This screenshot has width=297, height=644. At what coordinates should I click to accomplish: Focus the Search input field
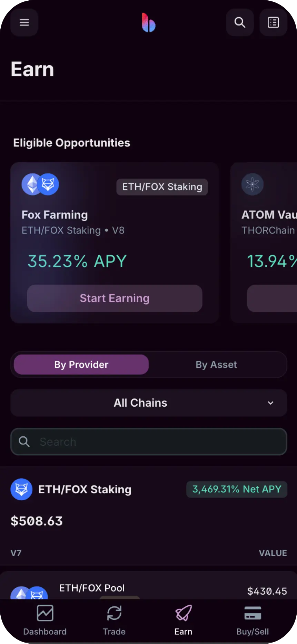(x=149, y=442)
